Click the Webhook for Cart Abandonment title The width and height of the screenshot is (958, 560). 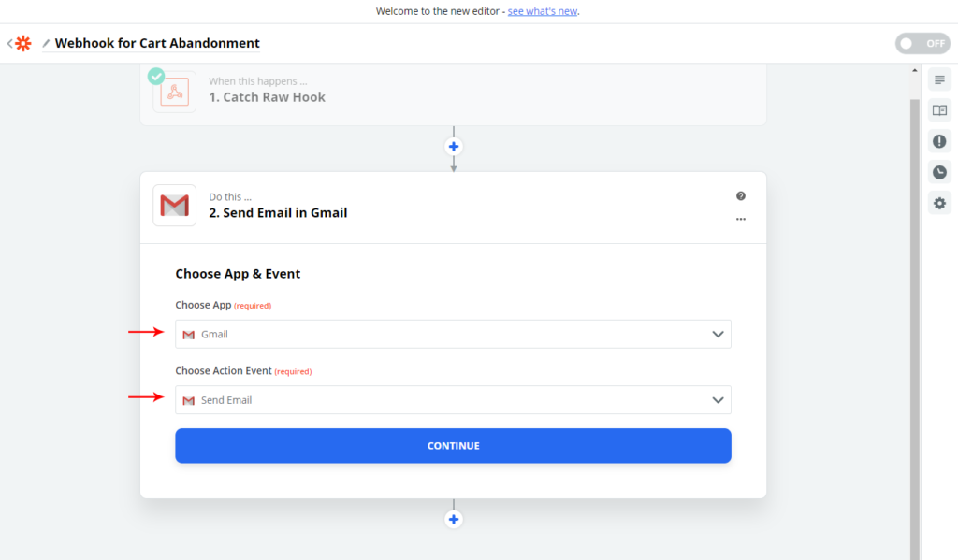point(157,44)
